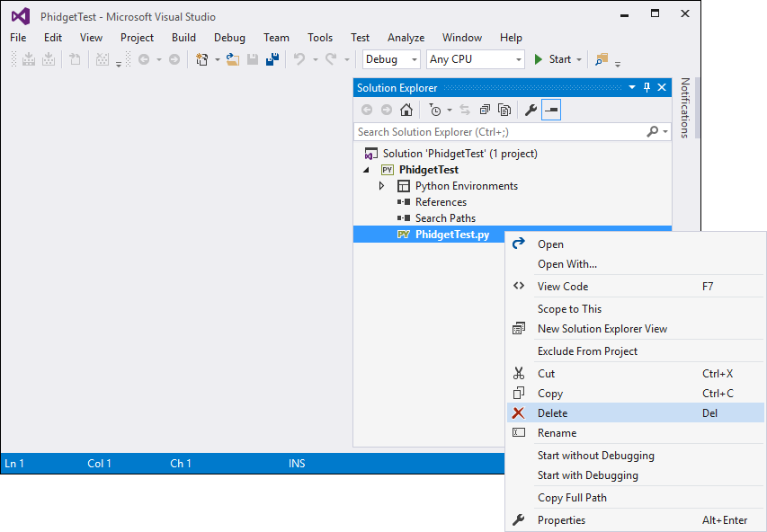Open the Build menu

click(x=184, y=38)
